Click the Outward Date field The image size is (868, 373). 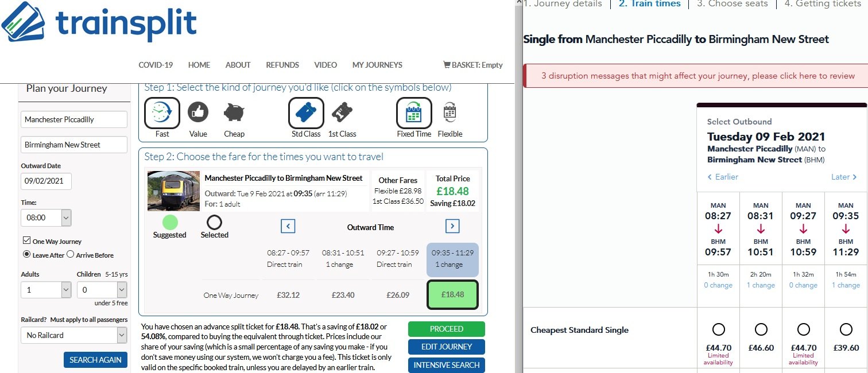[46, 181]
